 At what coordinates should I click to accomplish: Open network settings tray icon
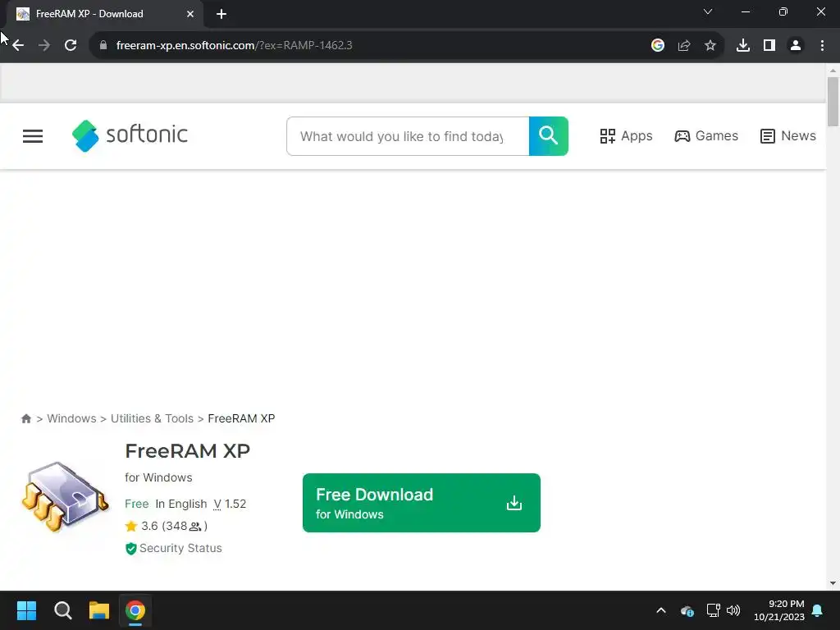click(x=713, y=610)
